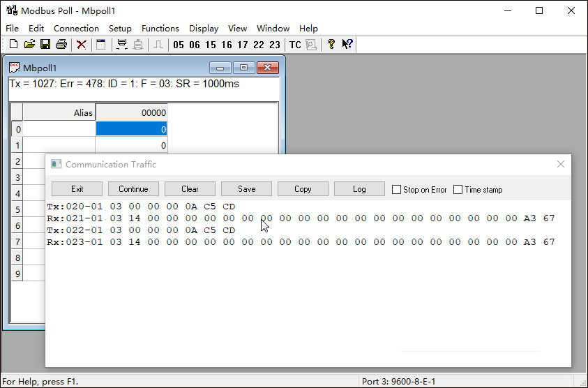588x388 pixels.
Task: Click the Rx:023 traffic line
Action: pos(301,241)
